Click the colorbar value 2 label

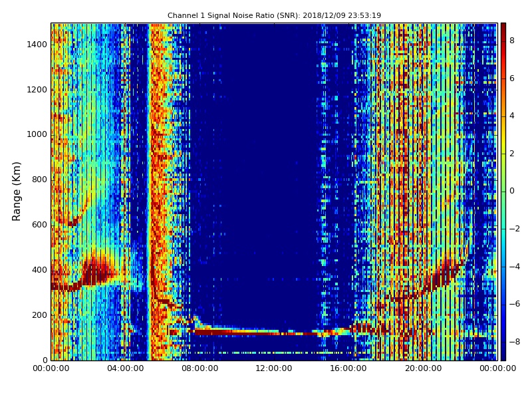512,154
